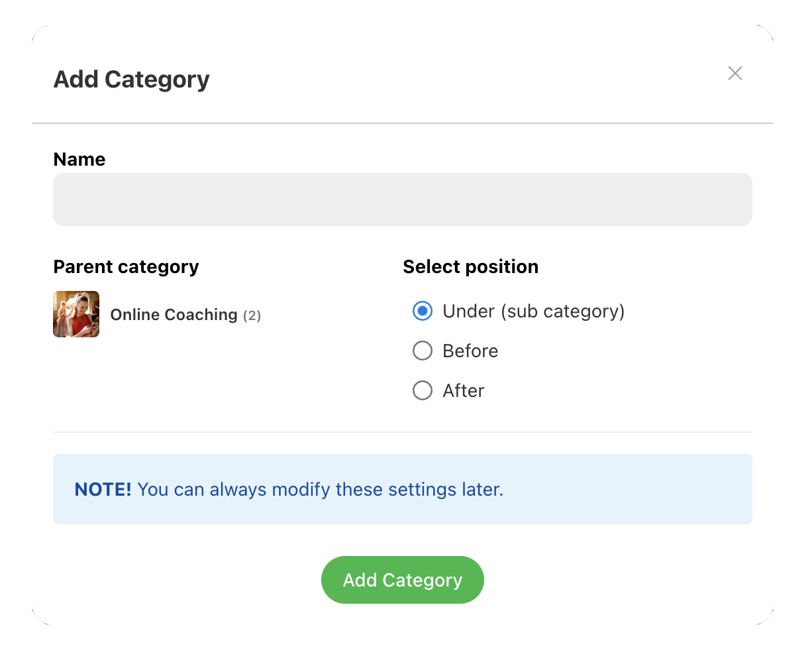Click the Name input field
The width and height of the screenshot is (812, 668).
(402, 199)
